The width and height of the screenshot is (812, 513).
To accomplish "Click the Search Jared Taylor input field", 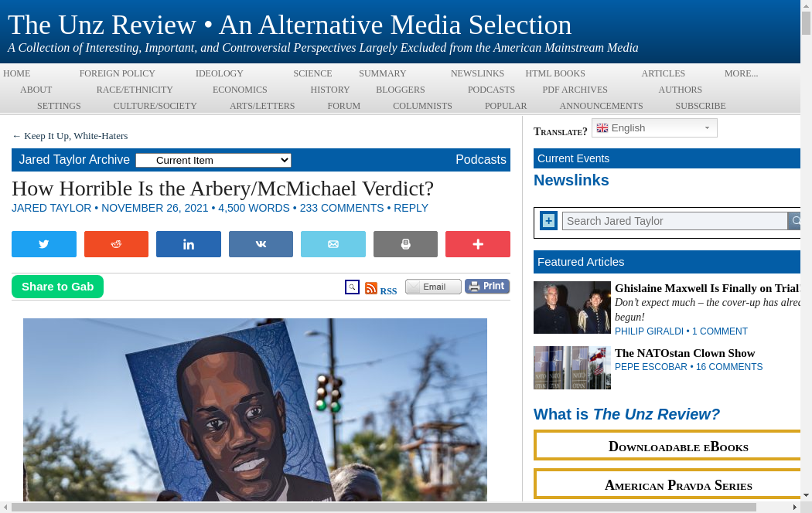I will (674, 221).
